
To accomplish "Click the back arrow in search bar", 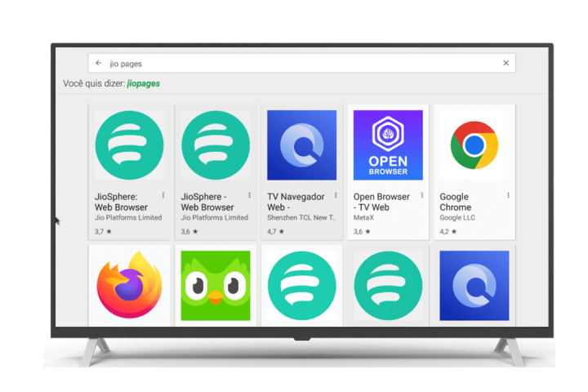I will 98,63.
